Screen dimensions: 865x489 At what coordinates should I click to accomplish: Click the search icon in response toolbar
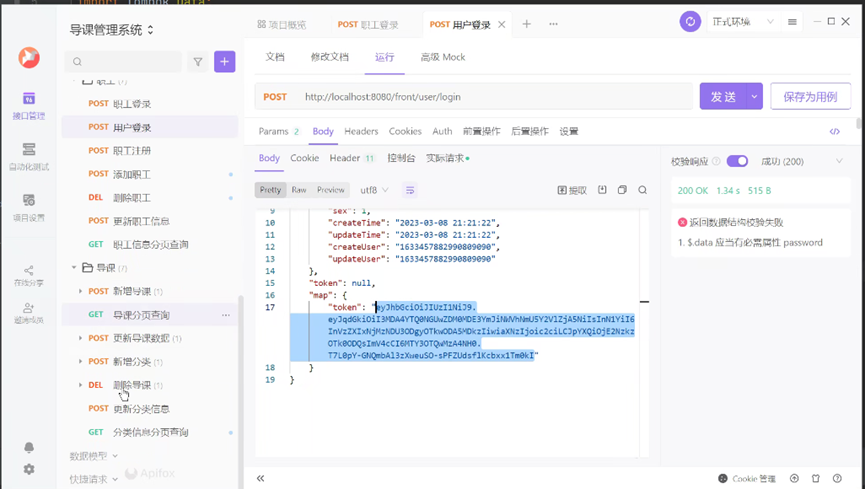tap(642, 190)
